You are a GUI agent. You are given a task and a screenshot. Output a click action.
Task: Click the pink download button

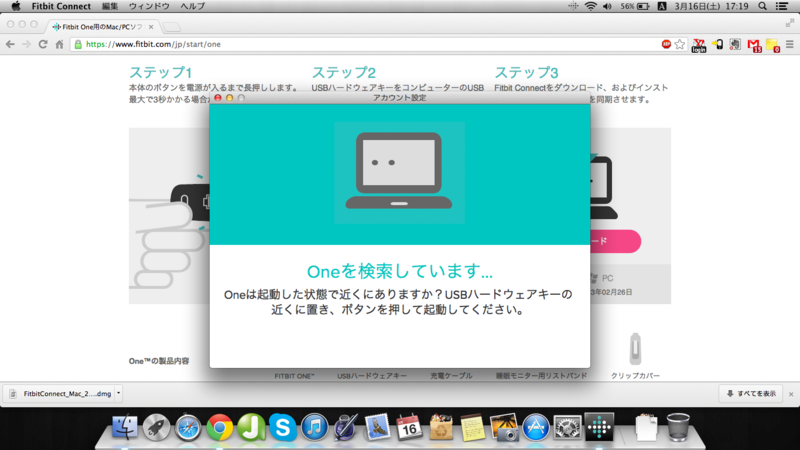pos(615,241)
